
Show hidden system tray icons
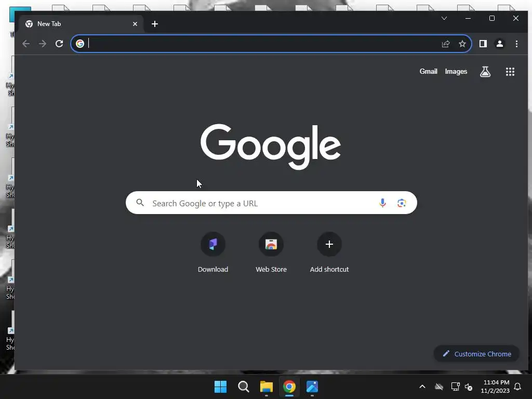point(422,387)
